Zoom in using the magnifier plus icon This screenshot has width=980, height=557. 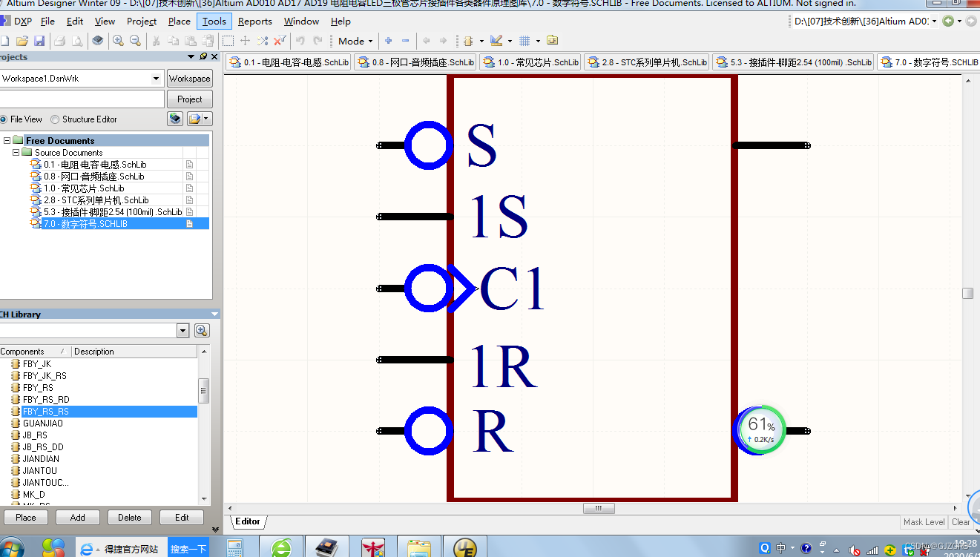[118, 41]
